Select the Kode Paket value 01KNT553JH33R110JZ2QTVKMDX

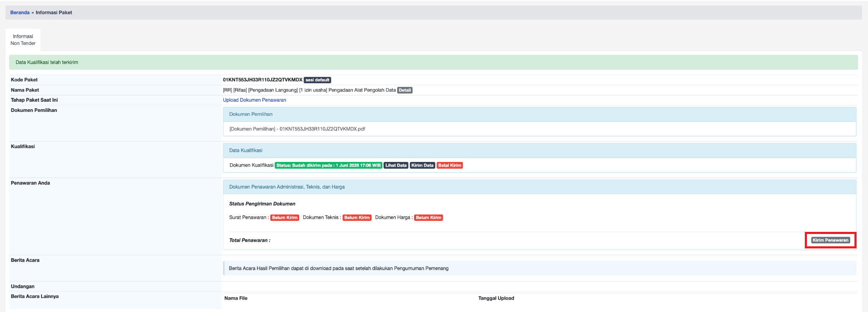click(x=263, y=80)
